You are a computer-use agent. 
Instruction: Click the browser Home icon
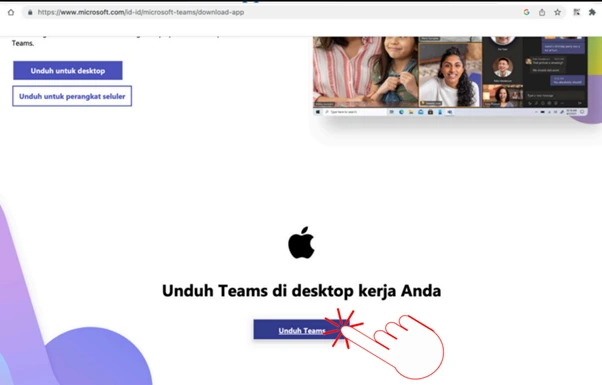tap(11, 12)
